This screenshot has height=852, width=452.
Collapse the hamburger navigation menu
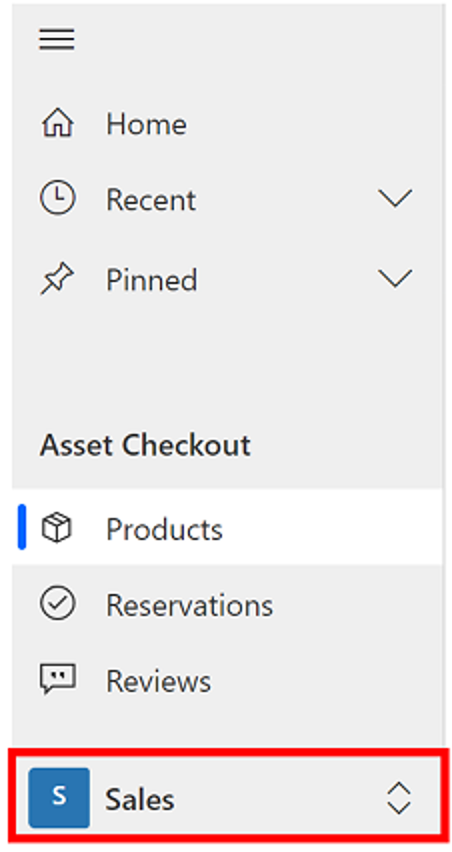pyautogui.click(x=57, y=40)
